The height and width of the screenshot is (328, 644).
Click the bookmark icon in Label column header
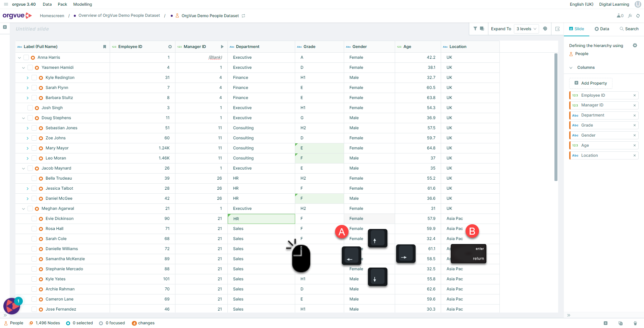105,47
